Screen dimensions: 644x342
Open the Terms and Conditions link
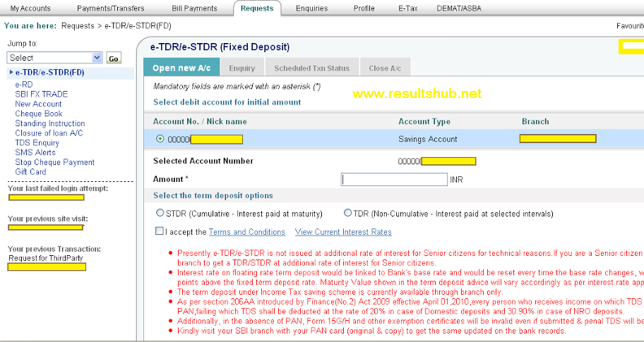tap(247, 232)
